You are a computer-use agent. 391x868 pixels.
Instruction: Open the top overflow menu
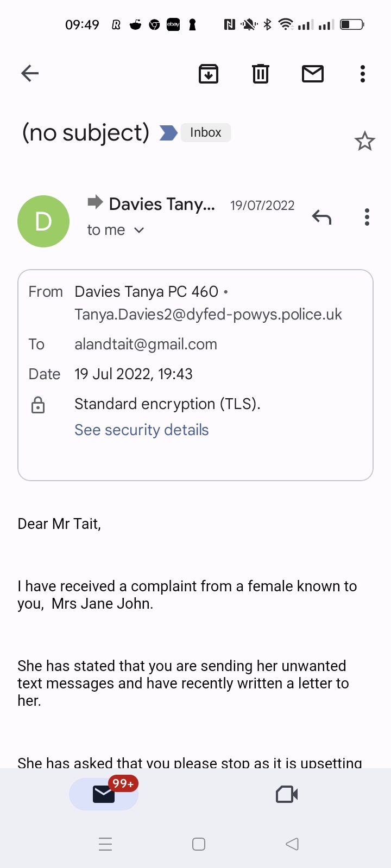tap(363, 74)
